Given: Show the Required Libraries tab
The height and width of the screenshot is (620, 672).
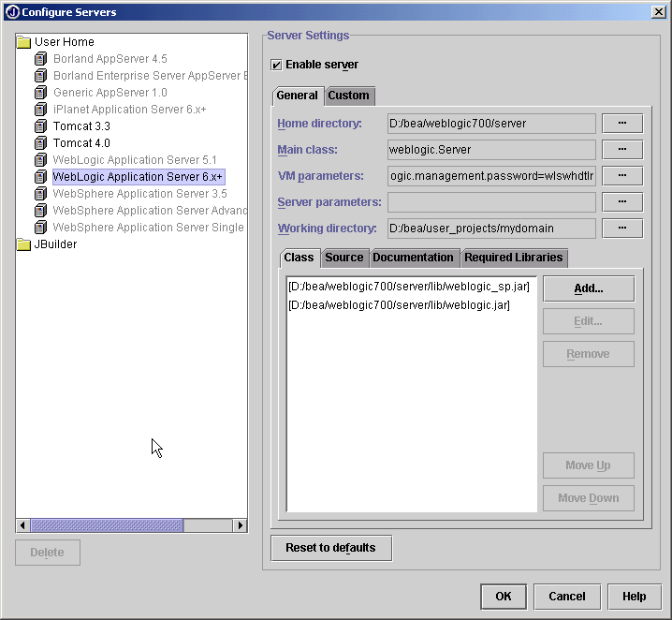Looking at the screenshot, I should [514, 258].
